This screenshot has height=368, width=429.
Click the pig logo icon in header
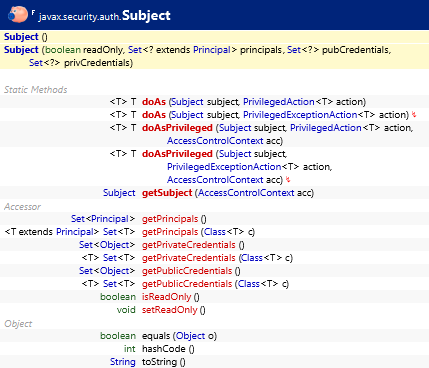[x=18, y=15]
